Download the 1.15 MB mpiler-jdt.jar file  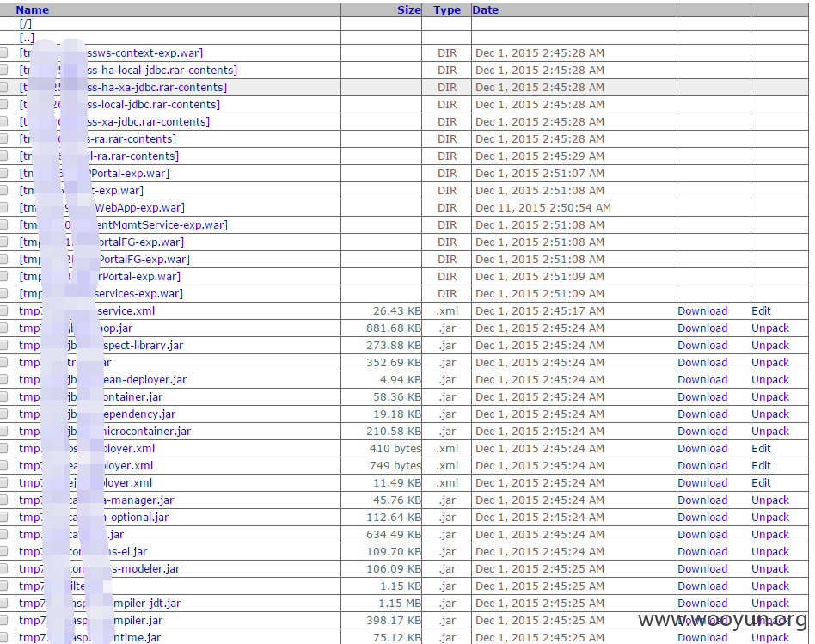[702, 603]
